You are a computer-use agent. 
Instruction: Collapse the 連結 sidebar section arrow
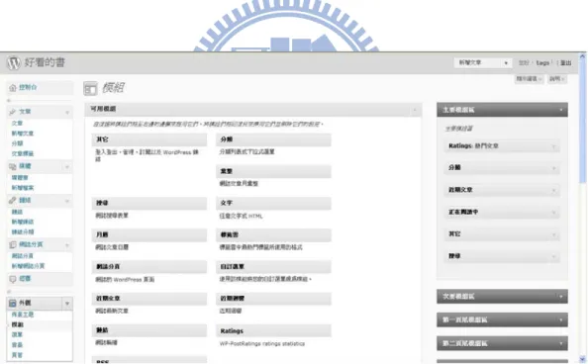pos(67,201)
